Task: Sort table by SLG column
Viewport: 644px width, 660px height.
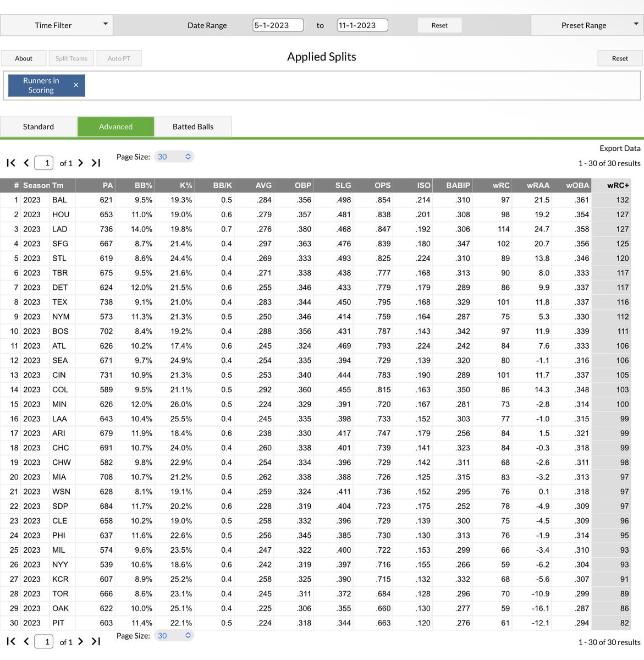Action: point(334,185)
